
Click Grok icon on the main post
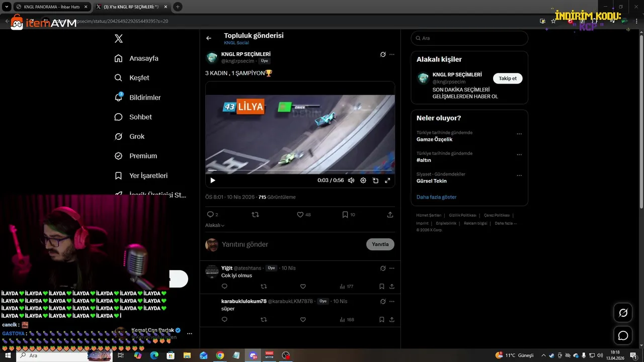(383, 54)
